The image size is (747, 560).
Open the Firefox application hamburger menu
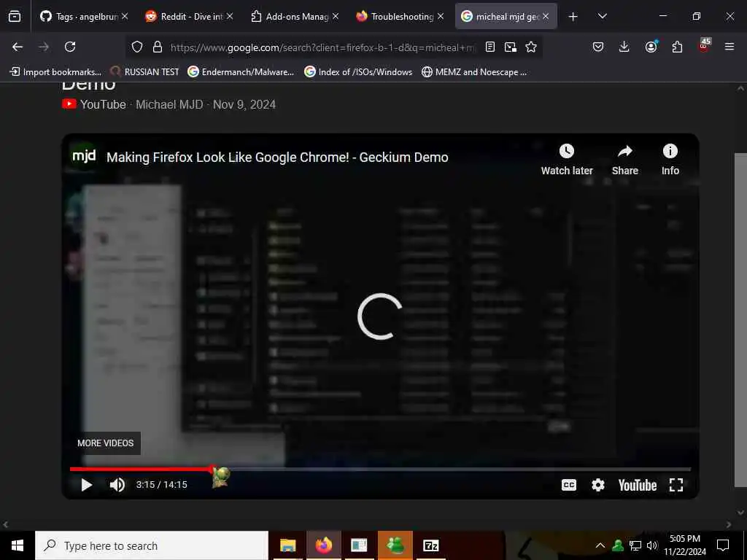[x=729, y=47]
